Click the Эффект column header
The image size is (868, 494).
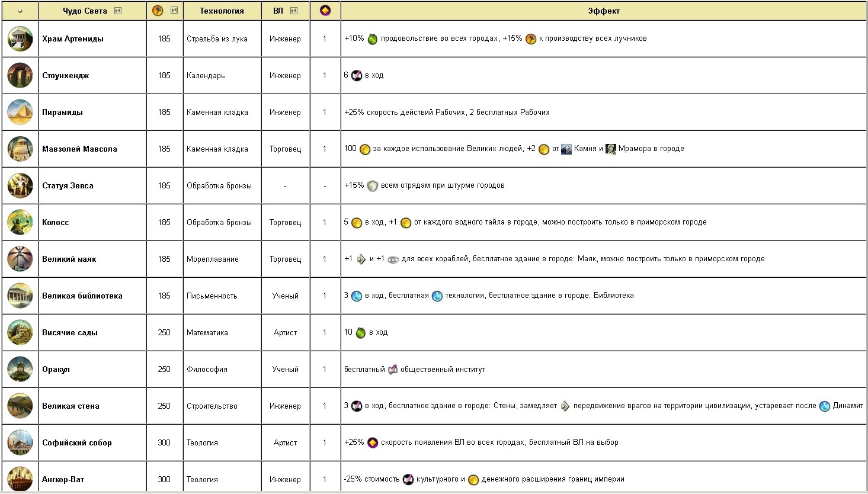point(604,11)
